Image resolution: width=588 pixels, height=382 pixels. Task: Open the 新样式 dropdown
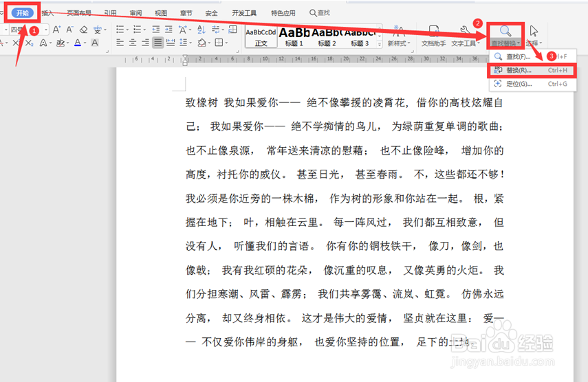(399, 36)
